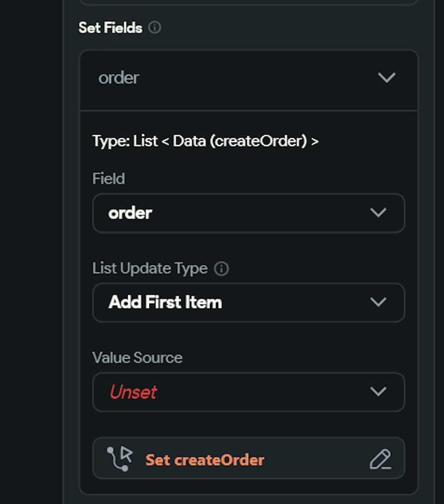This screenshot has width=444, height=504.
Task: Collapse the order field section chevron
Action: (x=386, y=78)
